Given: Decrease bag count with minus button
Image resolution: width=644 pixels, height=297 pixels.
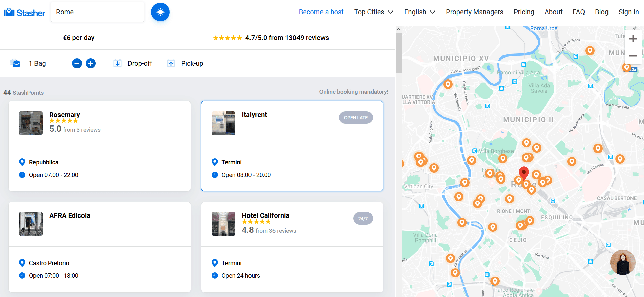Looking at the screenshot, I should (x=77, y=63).
